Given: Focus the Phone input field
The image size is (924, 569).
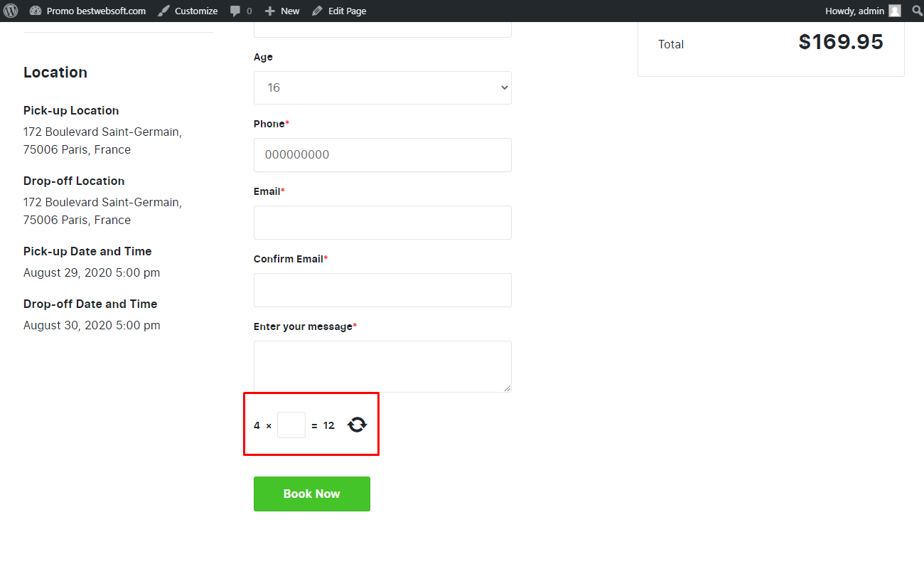Looking at the screenshot, I should 382,154.
